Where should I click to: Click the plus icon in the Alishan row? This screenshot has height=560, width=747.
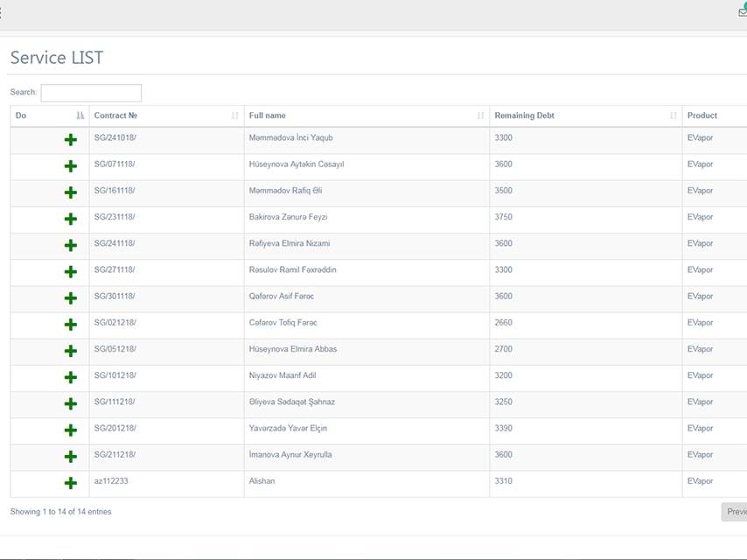(x=71, y=483)
